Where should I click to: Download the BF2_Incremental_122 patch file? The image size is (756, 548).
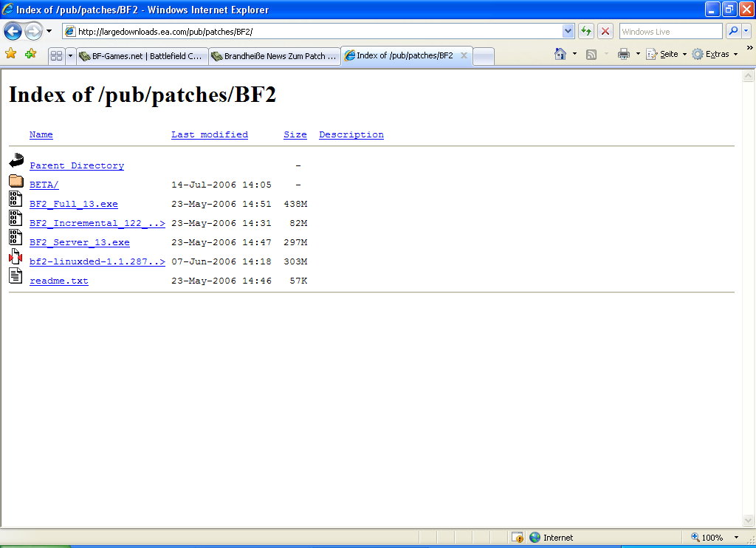tap(97, 223)
